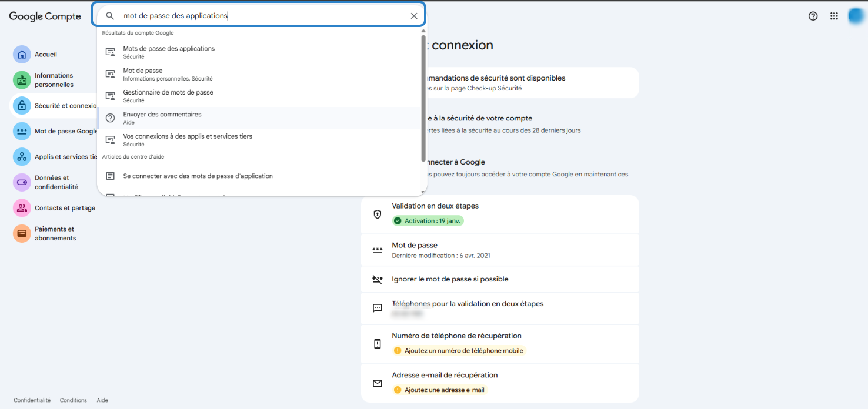The image size is (868, 409).
Task: Open the Conditions footer link
Action: click(74, 400)
